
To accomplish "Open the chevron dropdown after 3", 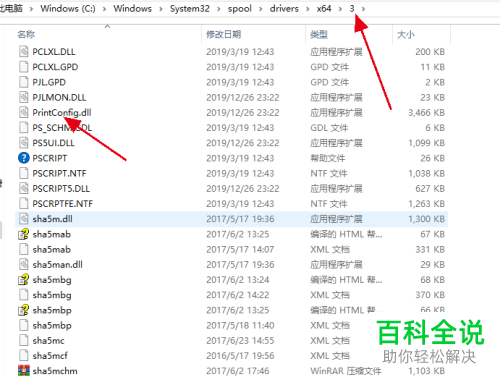I will (x=363, y=9).
